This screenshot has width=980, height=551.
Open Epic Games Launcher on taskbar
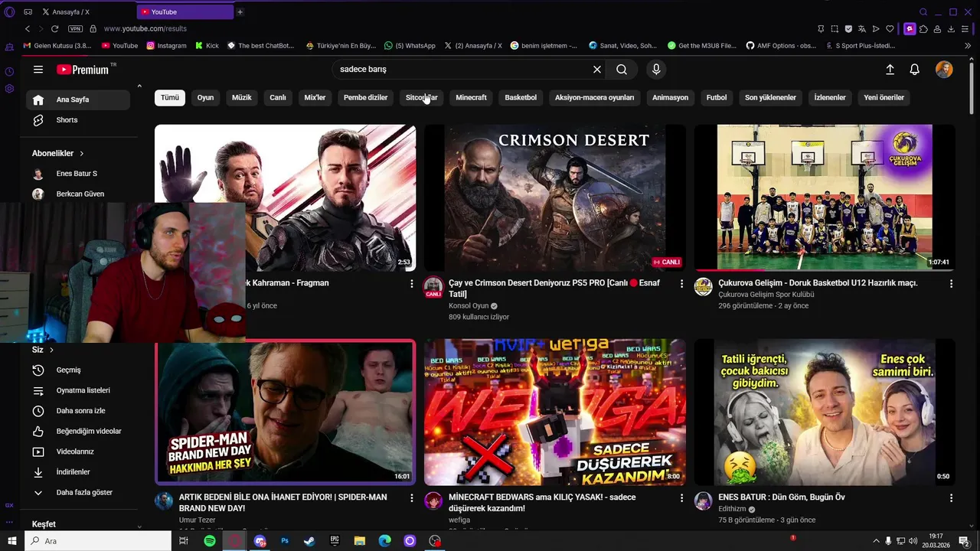click(335, 541)
